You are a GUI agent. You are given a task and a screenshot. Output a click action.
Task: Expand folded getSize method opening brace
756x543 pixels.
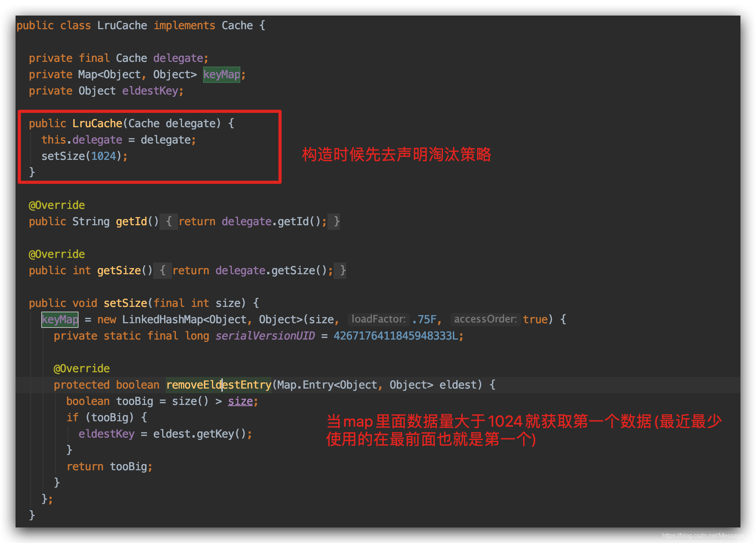(x=163, y=271)
